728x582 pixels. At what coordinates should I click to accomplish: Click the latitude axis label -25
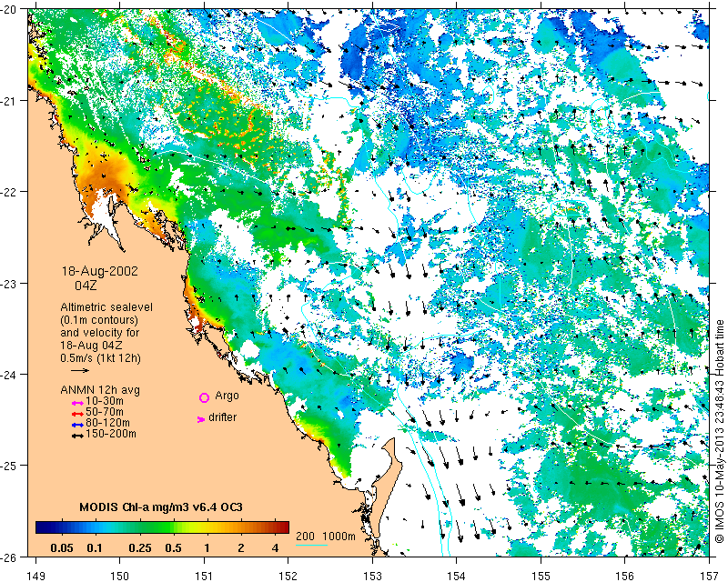tap(9, 466)
